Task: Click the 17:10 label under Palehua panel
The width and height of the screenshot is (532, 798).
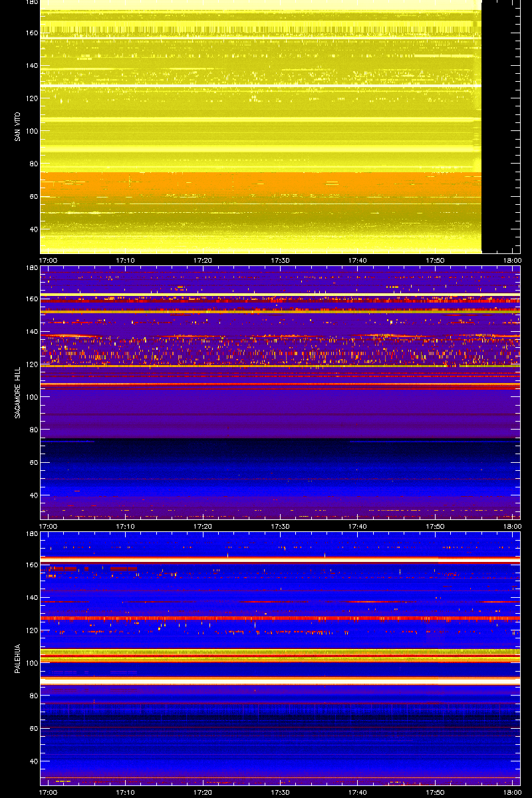Action: (x=126, y=792)
